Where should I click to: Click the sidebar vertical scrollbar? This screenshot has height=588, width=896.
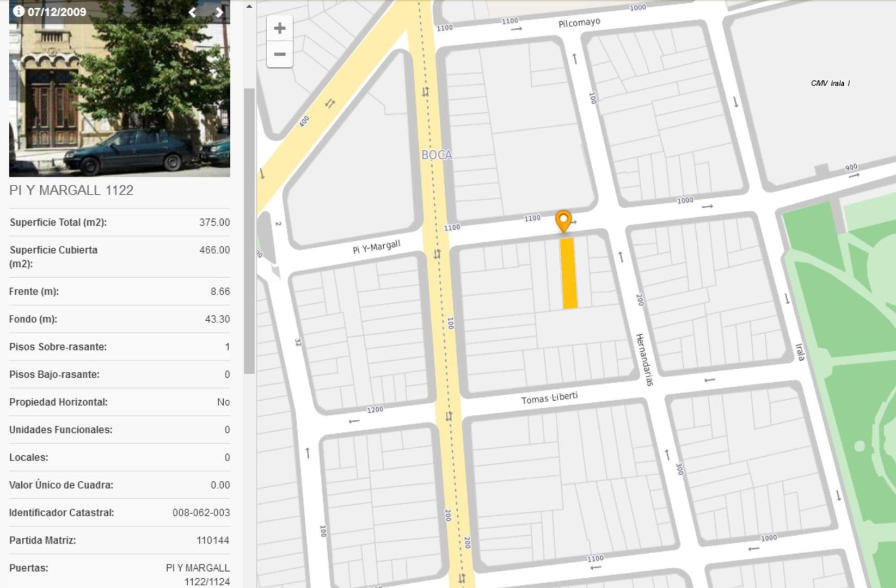tap(249, 230)
